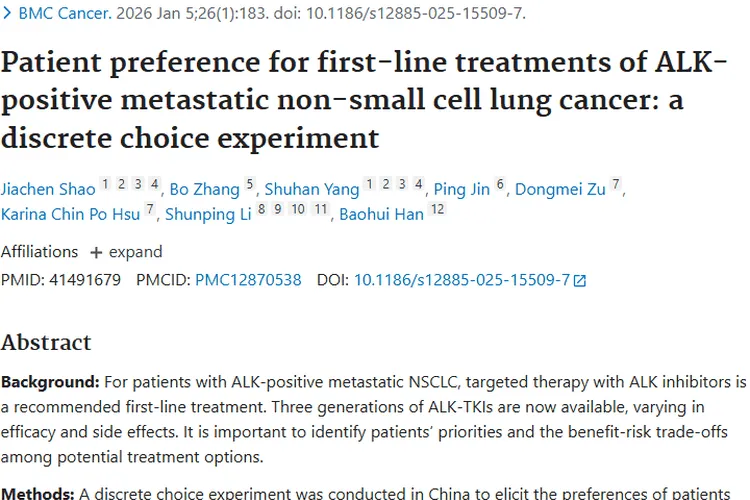Click affiliation superscript 5 after Bo Zhang
The image size is (750, 500).
(x=250, y=185)
